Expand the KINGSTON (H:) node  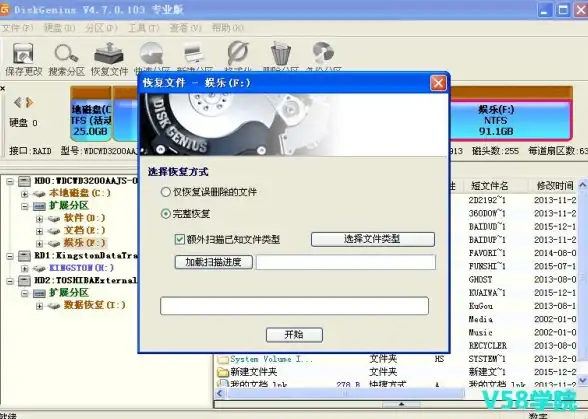(x=24, y=269)
